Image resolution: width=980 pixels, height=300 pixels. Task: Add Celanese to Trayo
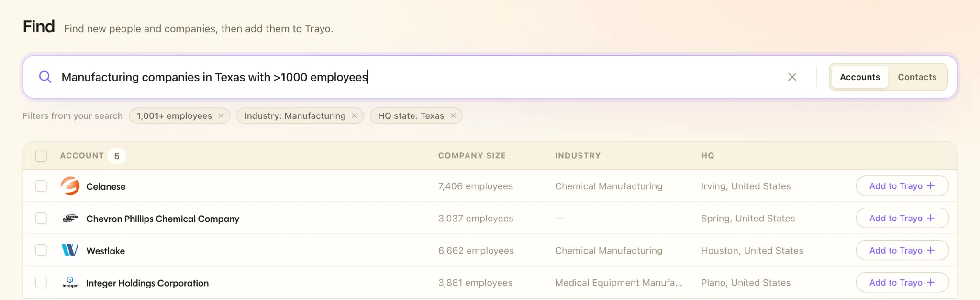pos(902,186)
